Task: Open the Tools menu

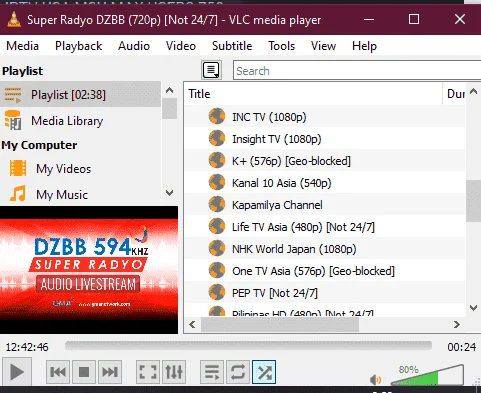Action: point(282,46)
